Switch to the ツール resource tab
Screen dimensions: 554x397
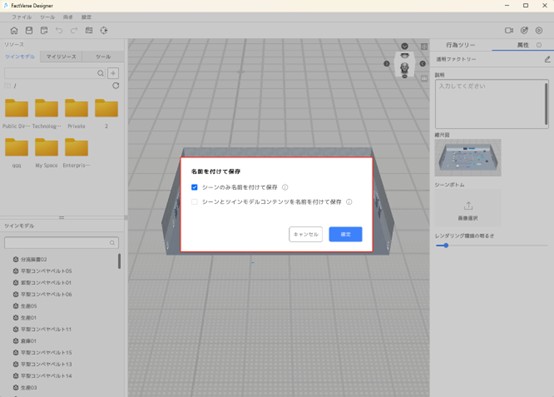coord(103,57)
